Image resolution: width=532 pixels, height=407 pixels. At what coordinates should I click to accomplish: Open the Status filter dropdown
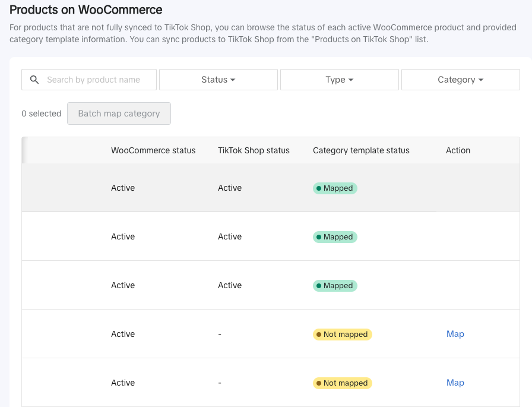pos(218,80)
